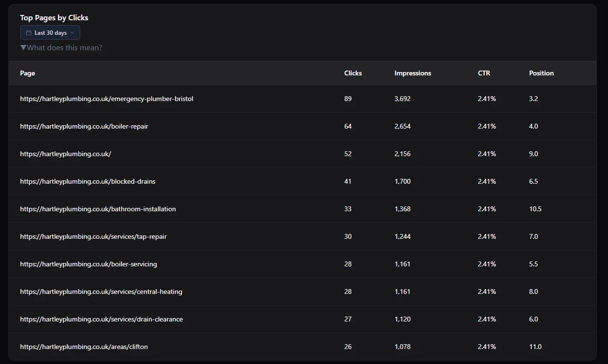Select the position value 3.2
Image resolution: width=608 pixels, height=364 pixels.
click(x=534, y=99)
